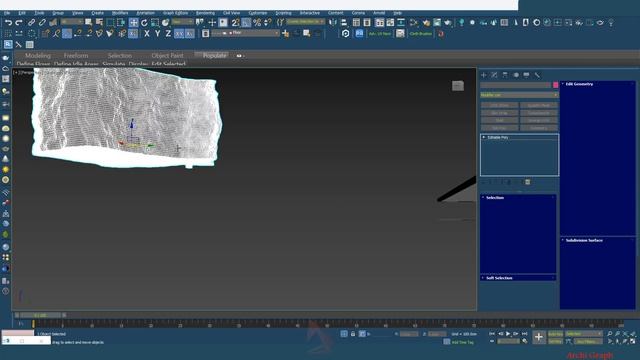This screenshot has height=360, width=640.
Task: Toggle the Percent Snap icon
Action: coord(257,23)
